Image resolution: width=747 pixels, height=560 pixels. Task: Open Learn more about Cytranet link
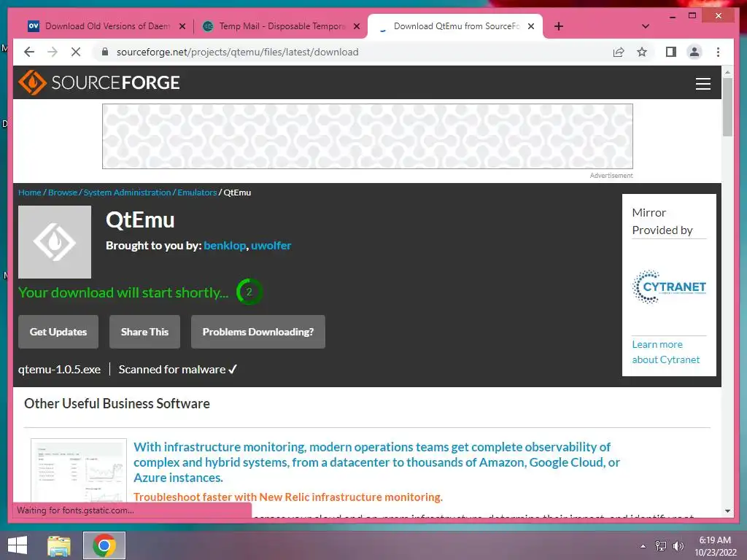[665, 352]
